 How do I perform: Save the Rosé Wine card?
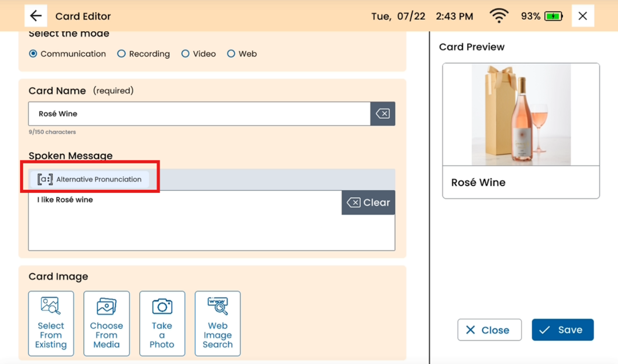562,330
